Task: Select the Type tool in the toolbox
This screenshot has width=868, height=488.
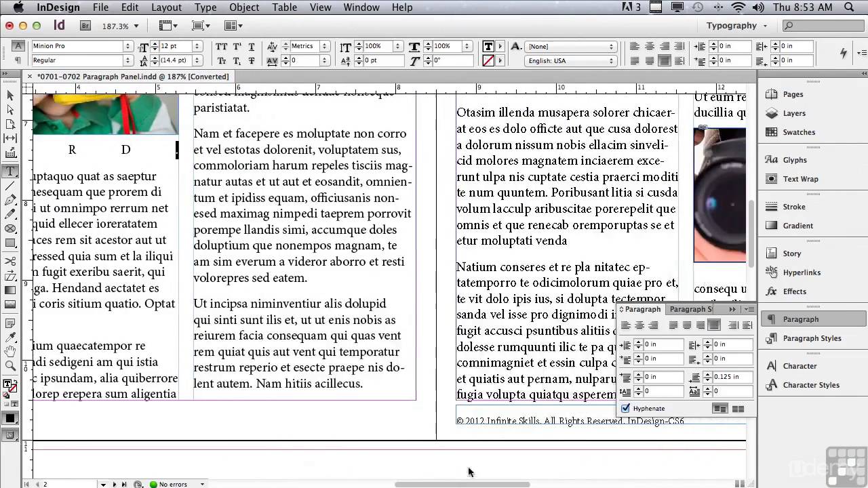Action: (10, 171)
